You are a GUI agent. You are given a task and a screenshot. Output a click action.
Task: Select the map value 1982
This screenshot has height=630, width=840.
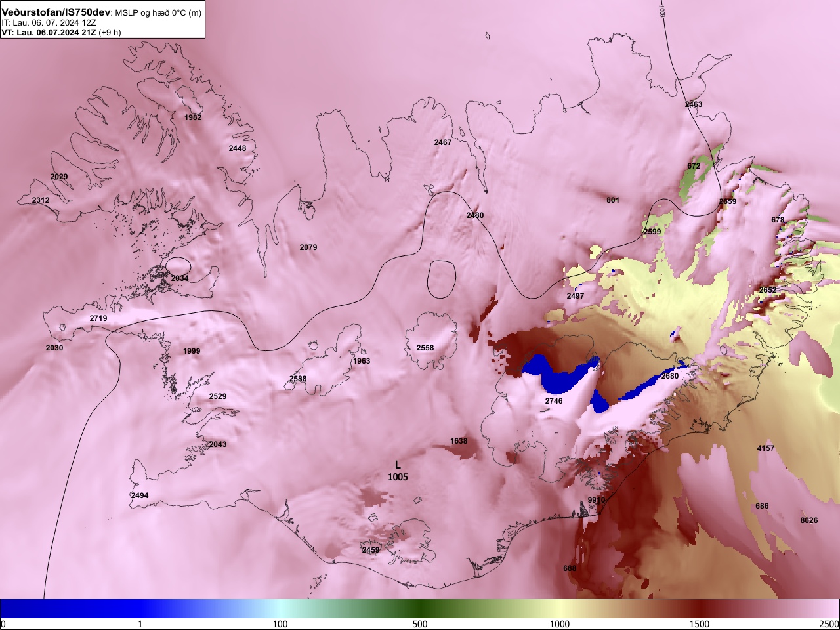(x=193, y=117)
